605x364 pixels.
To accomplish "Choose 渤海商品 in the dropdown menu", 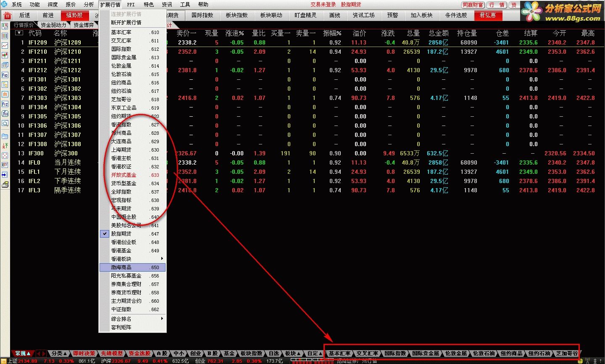I will point(132,267).
